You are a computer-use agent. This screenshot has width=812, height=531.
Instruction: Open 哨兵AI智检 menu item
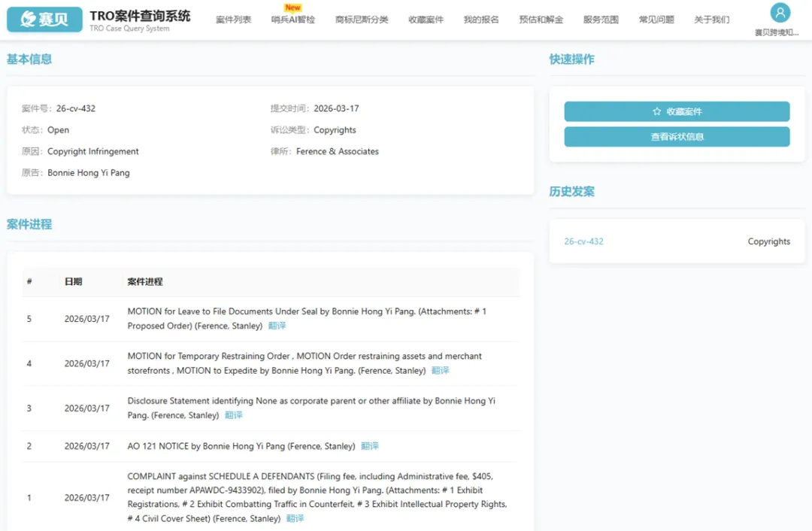pos(292,20)
